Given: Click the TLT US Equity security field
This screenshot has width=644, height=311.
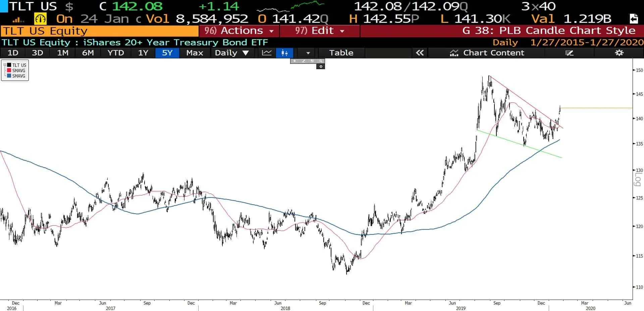Looking at the screenshot, I should pos(100,31).
